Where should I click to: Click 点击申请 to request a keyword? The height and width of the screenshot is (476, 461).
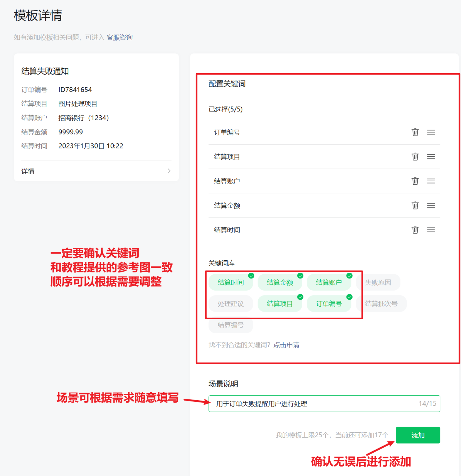286,345
